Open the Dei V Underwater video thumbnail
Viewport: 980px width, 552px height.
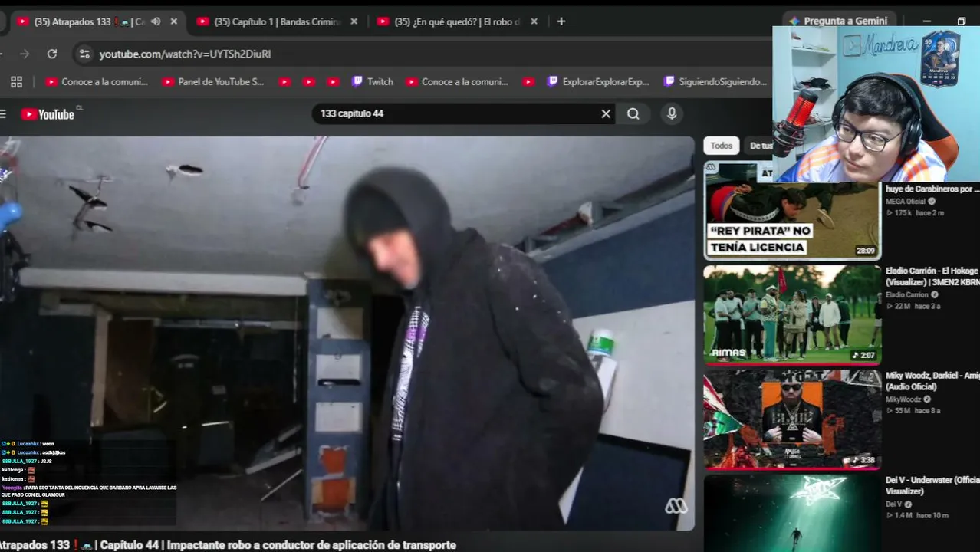pyautogui.click(x=792, y=512)
